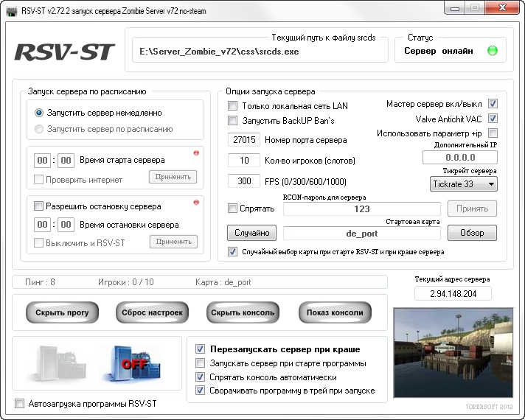Click the 'Игроки : 0 / 10' status text
The width and height of the screenshot is (525, 420).
click(126, 282)
